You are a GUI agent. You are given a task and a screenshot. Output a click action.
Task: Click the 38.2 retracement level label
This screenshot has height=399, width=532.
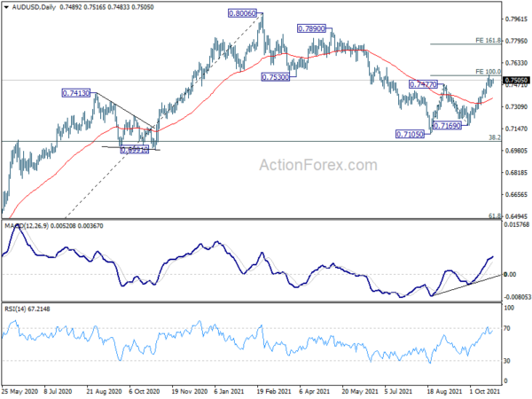[495, 137]
